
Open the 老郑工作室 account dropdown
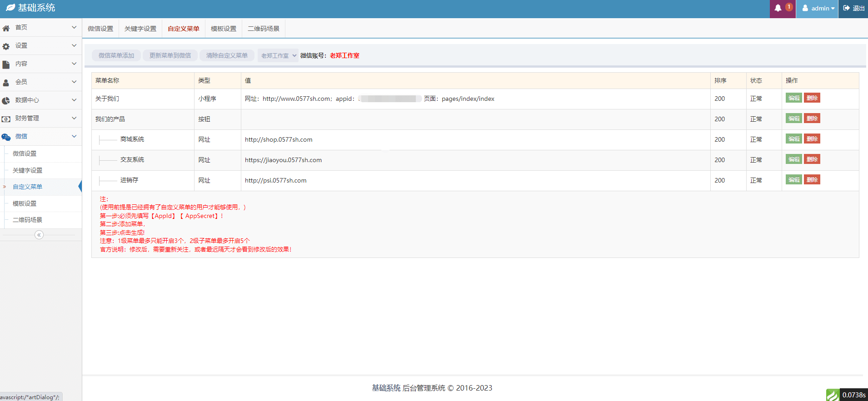278,55
